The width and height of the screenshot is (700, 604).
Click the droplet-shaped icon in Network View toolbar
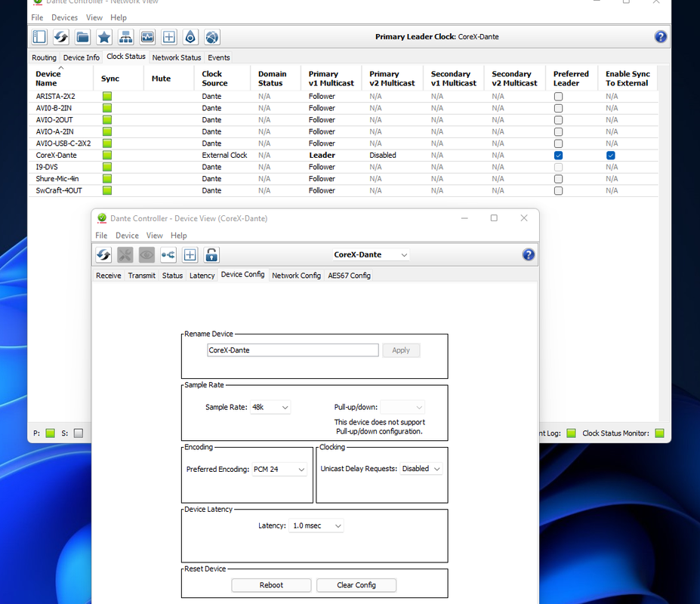[x=190, y=37]
